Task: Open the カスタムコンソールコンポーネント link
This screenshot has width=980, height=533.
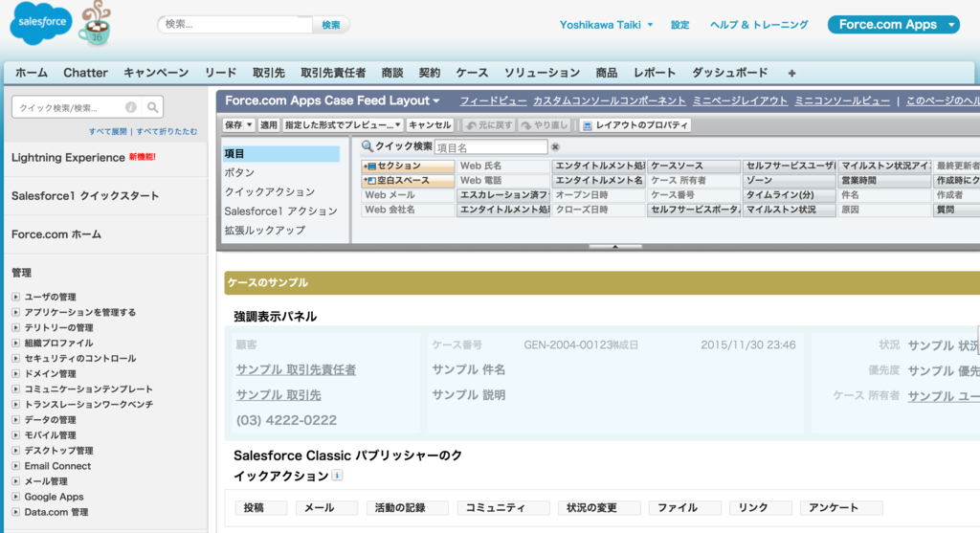Action: (610, 100)
